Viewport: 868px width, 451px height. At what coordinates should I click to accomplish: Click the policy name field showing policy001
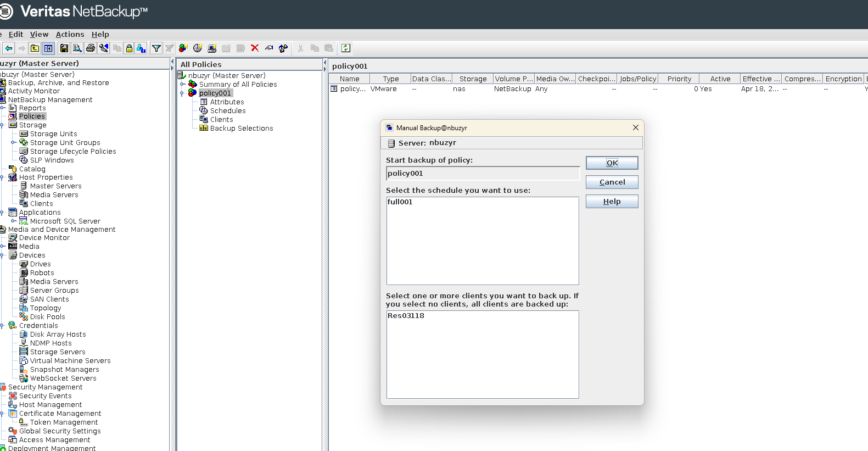[x=483, y=174]
